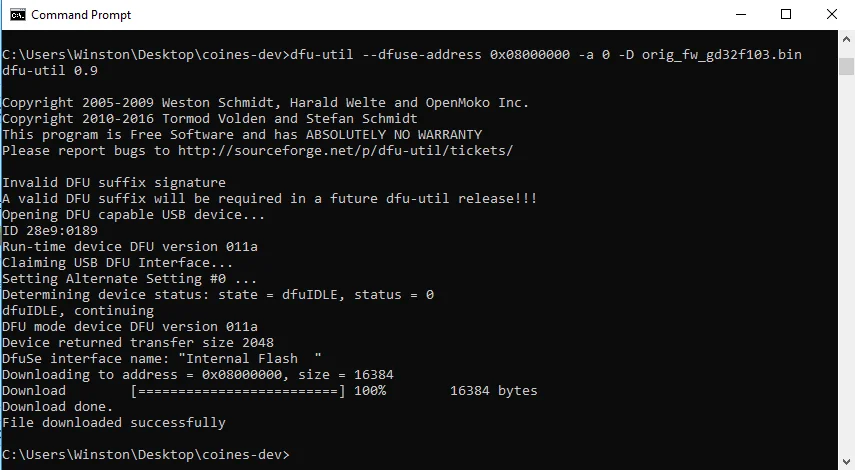The width and height of the screenshot is (855, 470).
Task: Minimize the Command Prompt window
Action: [x=740, y=15]
